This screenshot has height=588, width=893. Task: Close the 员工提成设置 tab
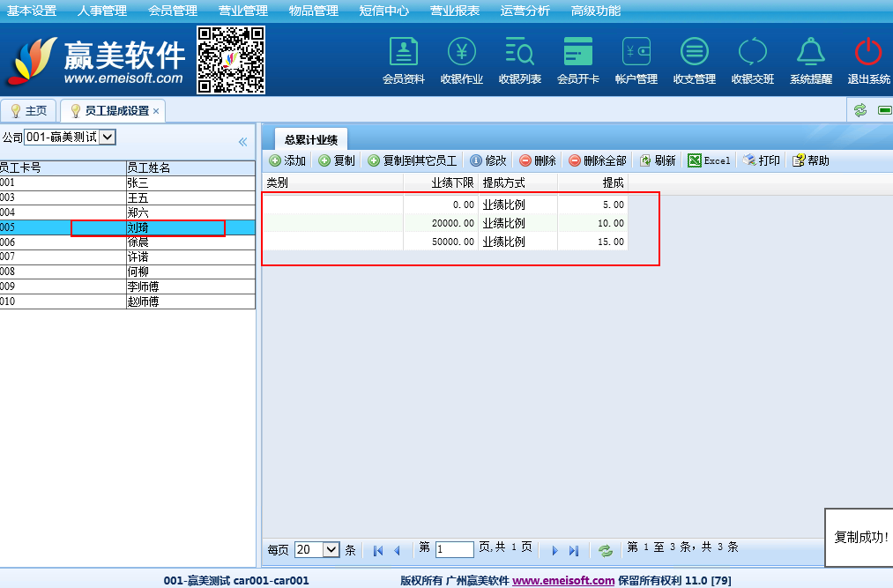(156, 111)
